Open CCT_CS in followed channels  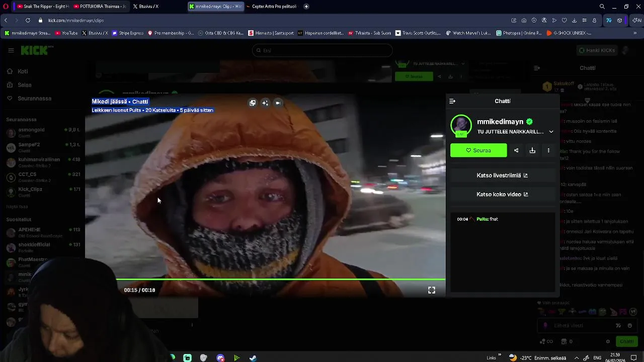[43, 177]
